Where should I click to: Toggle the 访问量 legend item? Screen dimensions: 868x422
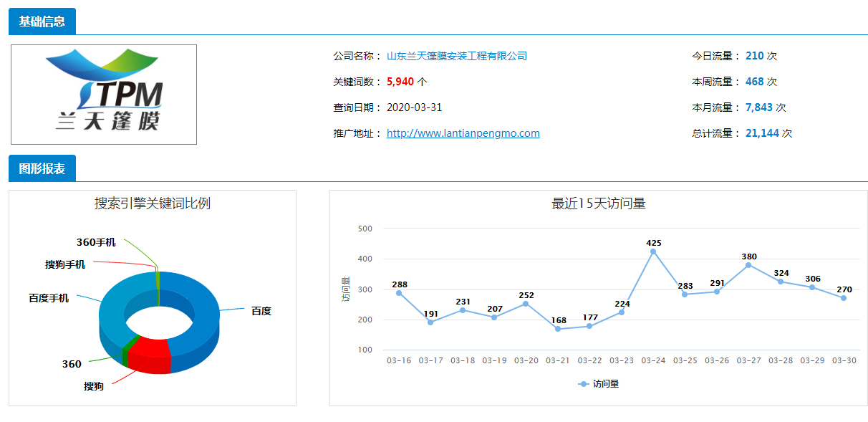pyautogui.click(x=599, y=384)
